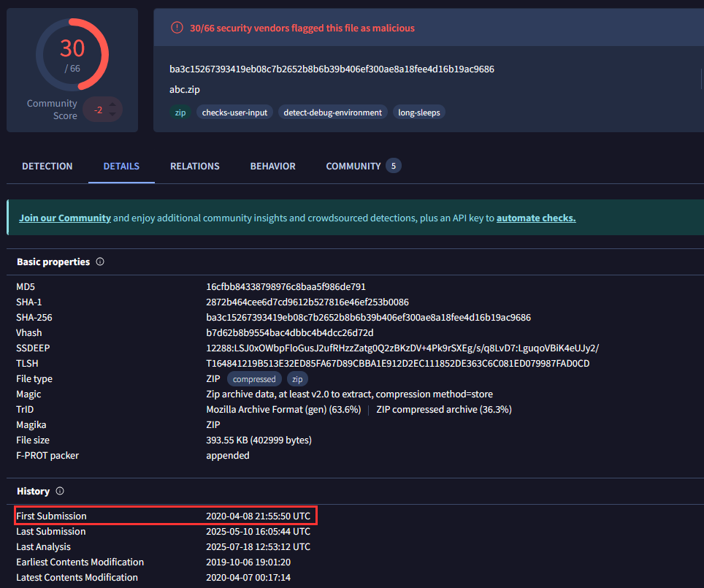Upvote the community score with up arrow
The height and width of the screenshot is (588, 704).
coord(112,104)
